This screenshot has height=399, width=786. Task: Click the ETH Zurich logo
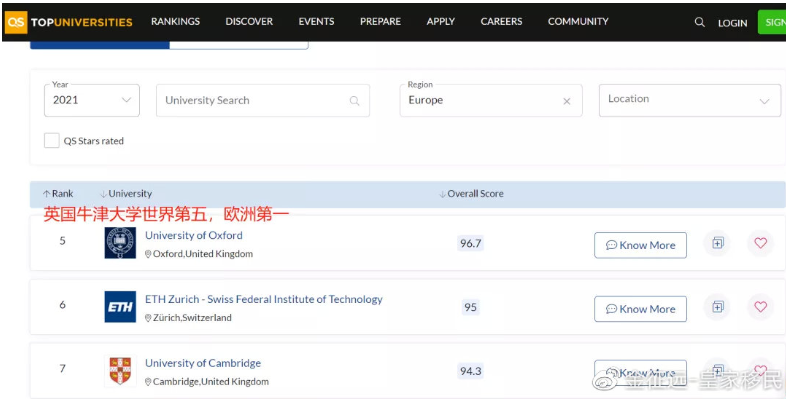pos(120,306)
